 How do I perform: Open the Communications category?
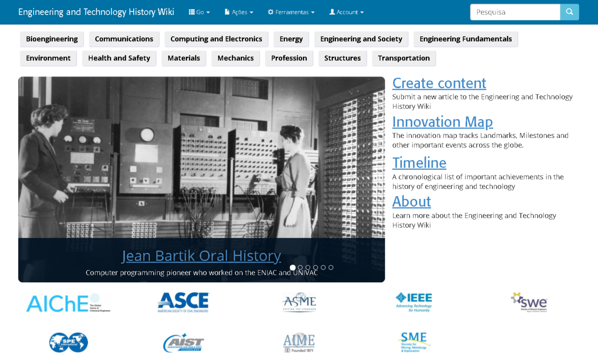click(x=124, y=39)
